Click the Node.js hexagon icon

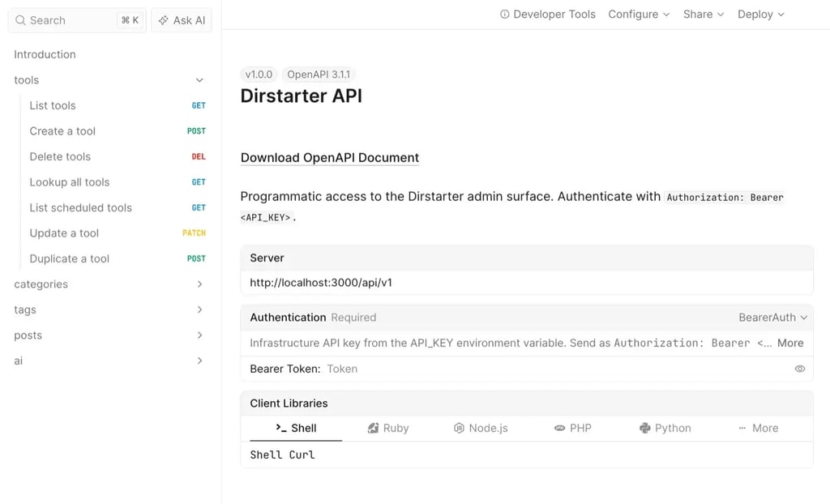pyautogui.click(x=459, y=428)
